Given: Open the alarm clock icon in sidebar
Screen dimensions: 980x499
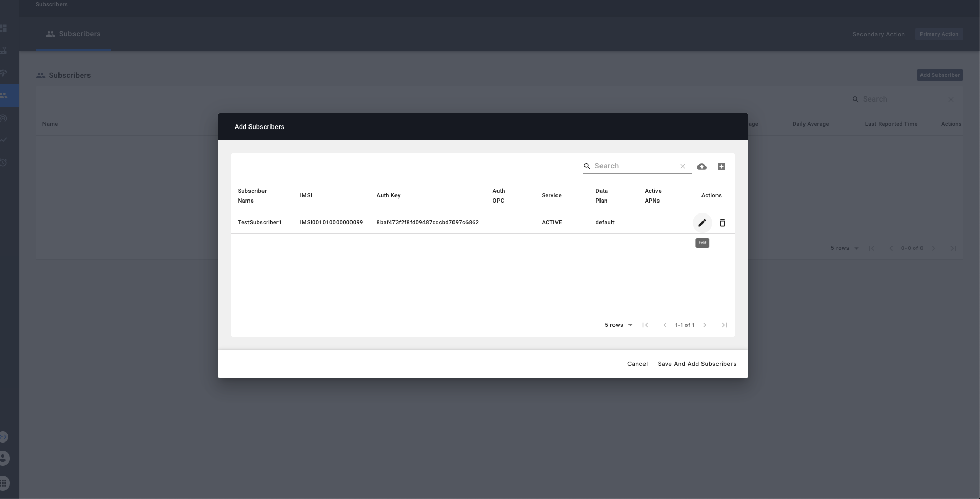Looking at the screenshot, I should coord(4,163).
